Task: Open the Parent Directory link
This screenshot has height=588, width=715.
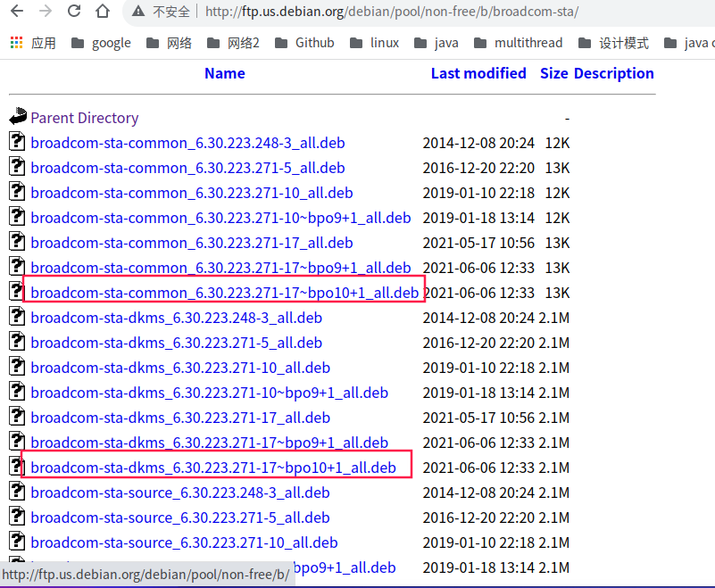Action: click(x=85, y=118)
